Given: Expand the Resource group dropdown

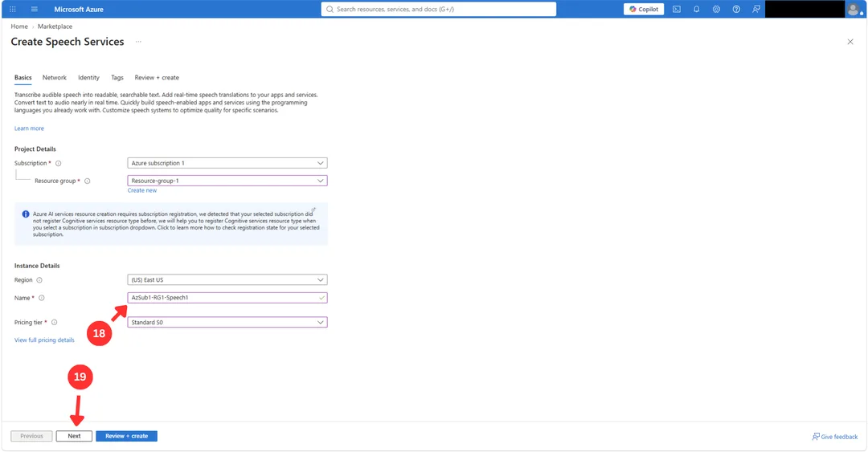Looking at the screenshot, I should pyautogui.click(x=227, y=181).
